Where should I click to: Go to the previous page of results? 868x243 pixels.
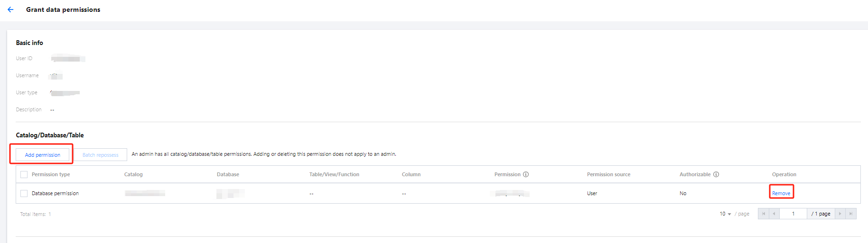774,214
